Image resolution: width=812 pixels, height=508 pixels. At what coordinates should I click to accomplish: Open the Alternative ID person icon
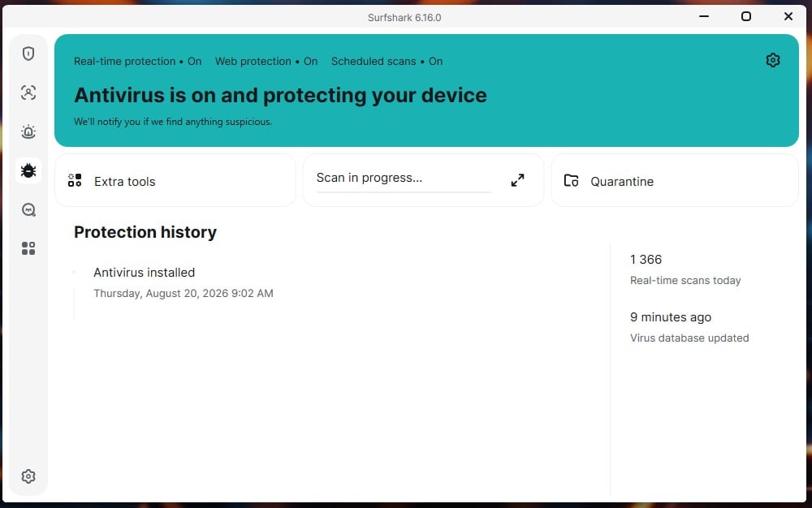click(x=28, y=93)
